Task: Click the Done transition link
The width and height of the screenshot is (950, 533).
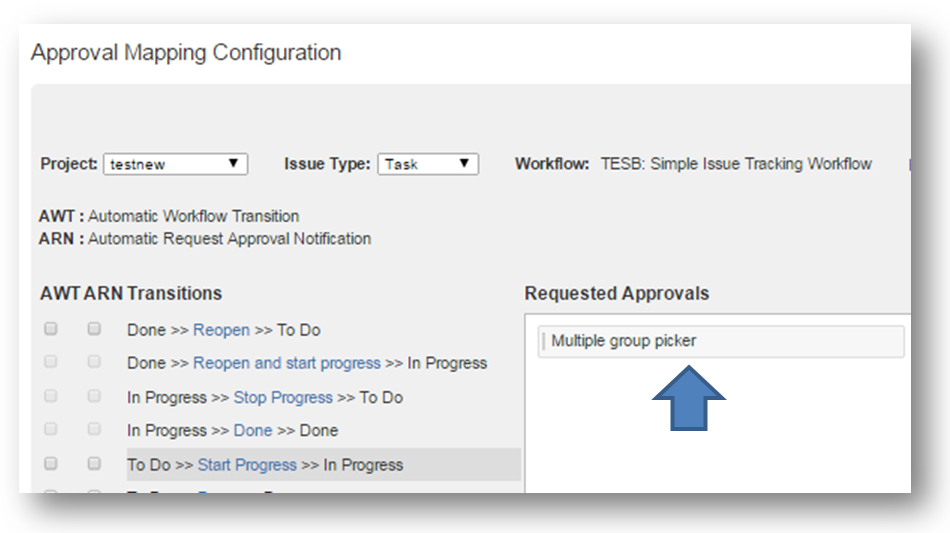Action: (252, 431)
